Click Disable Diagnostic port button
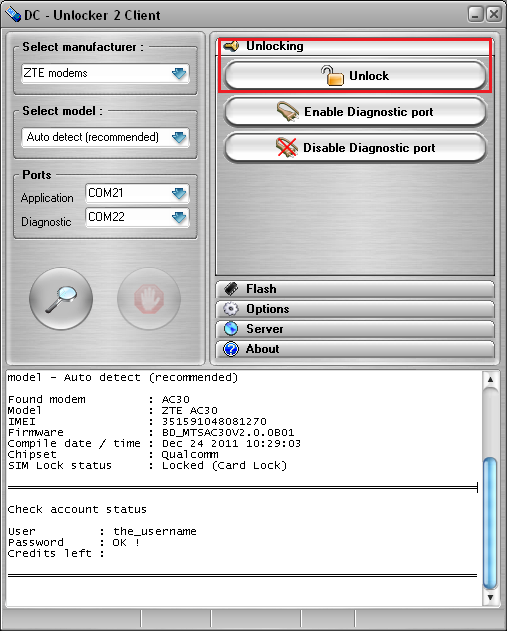 (355, 148)
